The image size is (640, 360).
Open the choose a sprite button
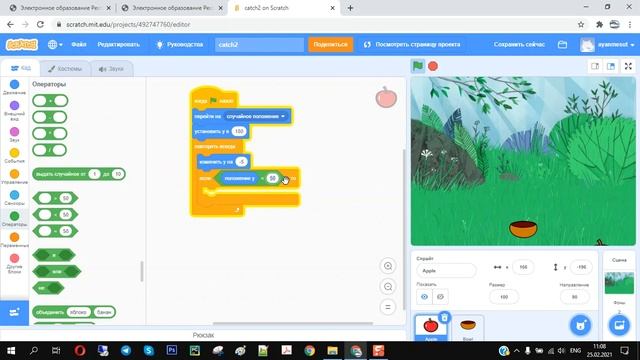click(x=580, y=325)
